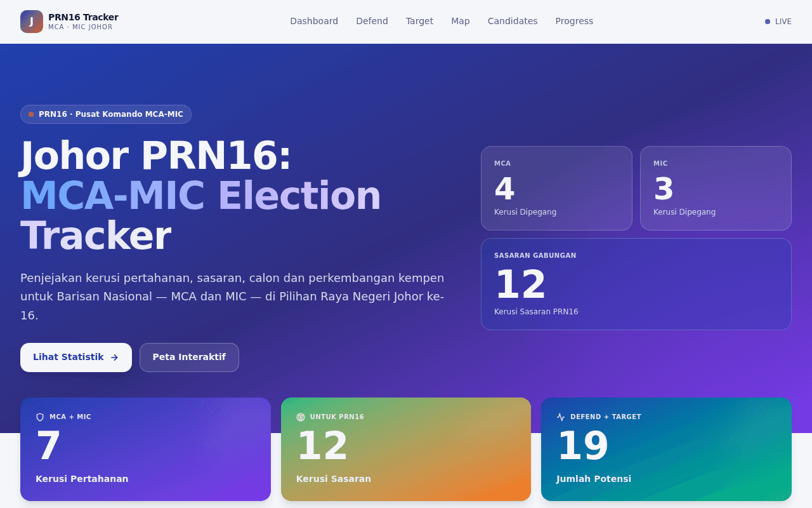Viewport: 812px width, 508px height.
Task: Click the activity pulse icon on Jumlah Potensi card
Action: [x=561, y=417]
